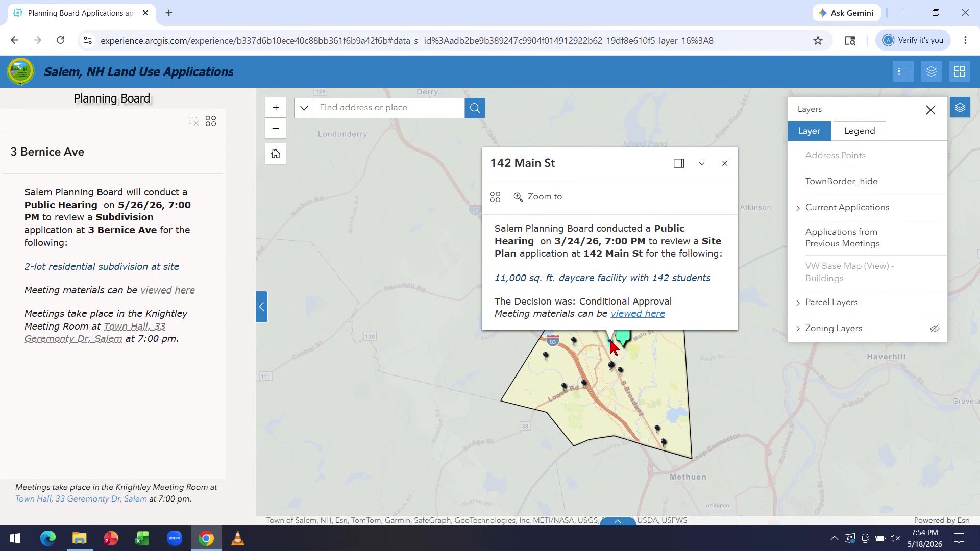980x551 pixels.
Task: Click Salem, NH Land Use Applications title
Action: coord(139,72)
